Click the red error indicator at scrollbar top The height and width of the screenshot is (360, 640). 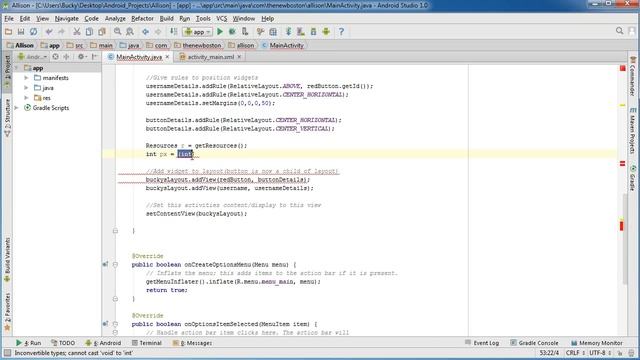[x=622, y=68]
